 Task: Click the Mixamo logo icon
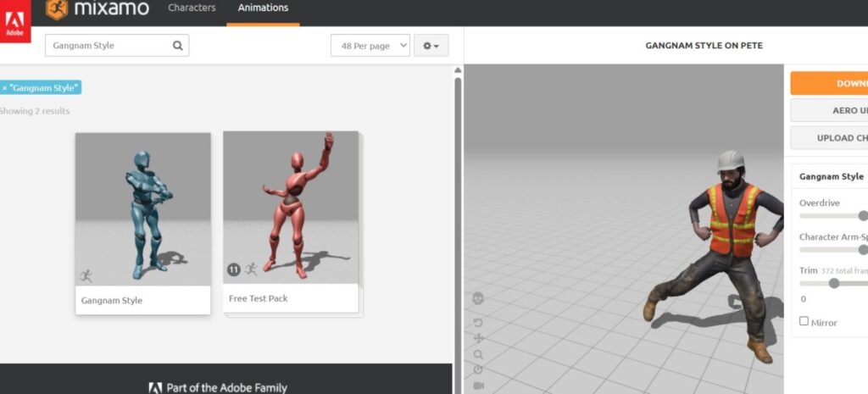click(58, 10)
